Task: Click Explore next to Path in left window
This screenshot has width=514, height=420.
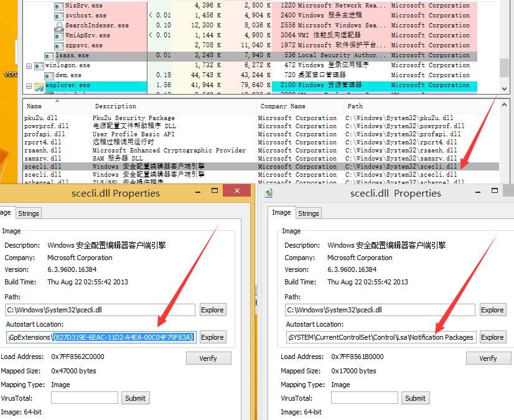Action: click(212, 310)
